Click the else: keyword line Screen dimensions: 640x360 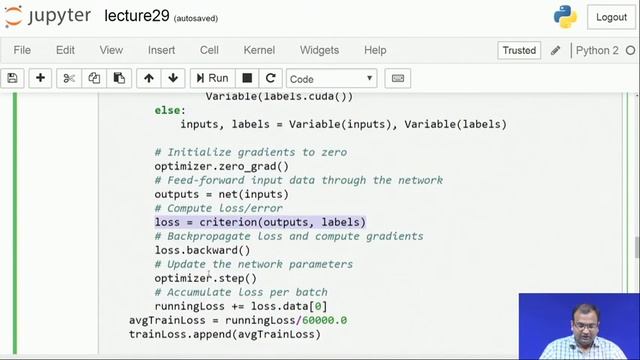coord(170,110)
